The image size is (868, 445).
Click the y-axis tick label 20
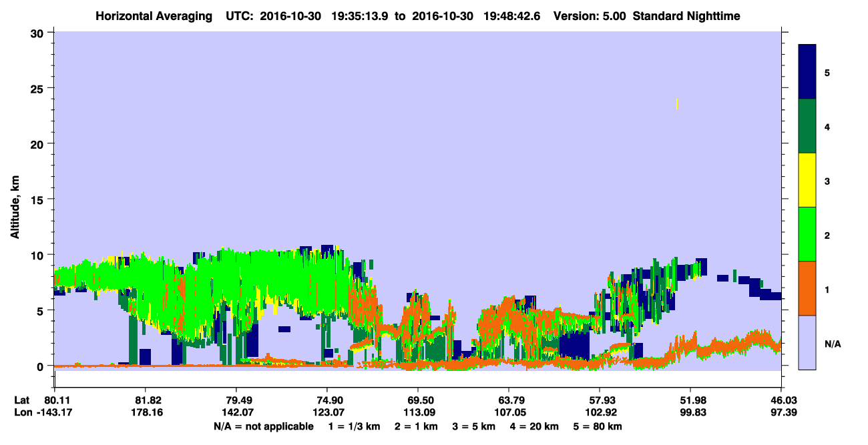(39, 143)
